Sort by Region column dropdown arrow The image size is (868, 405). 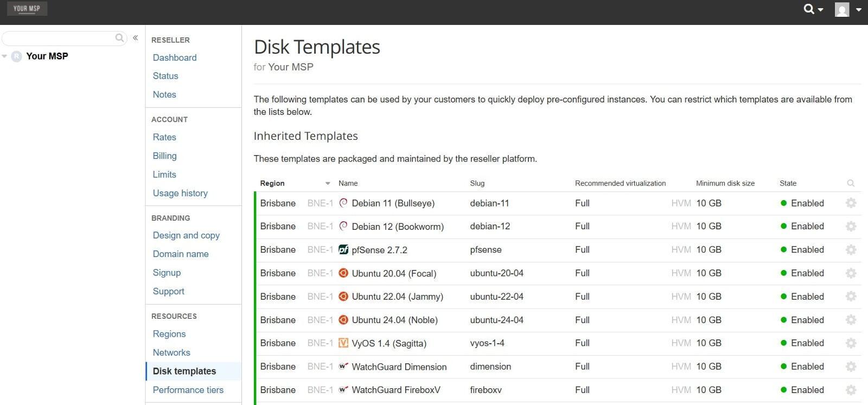[x=328, y=183]
